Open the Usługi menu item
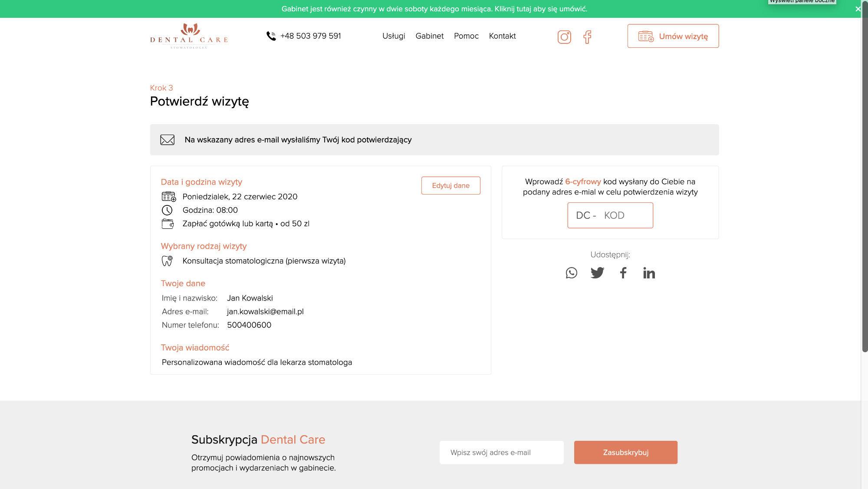The image size is (868, 489). (x=393, y=36)
